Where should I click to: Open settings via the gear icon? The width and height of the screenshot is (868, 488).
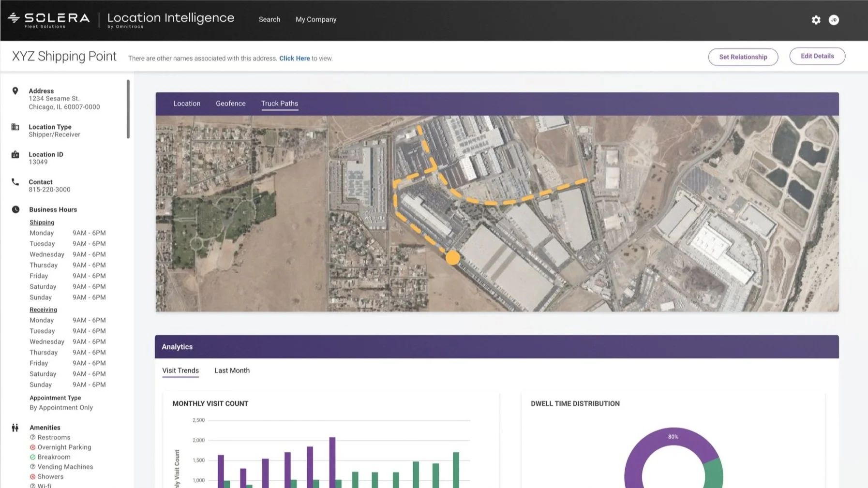point(816,20)
